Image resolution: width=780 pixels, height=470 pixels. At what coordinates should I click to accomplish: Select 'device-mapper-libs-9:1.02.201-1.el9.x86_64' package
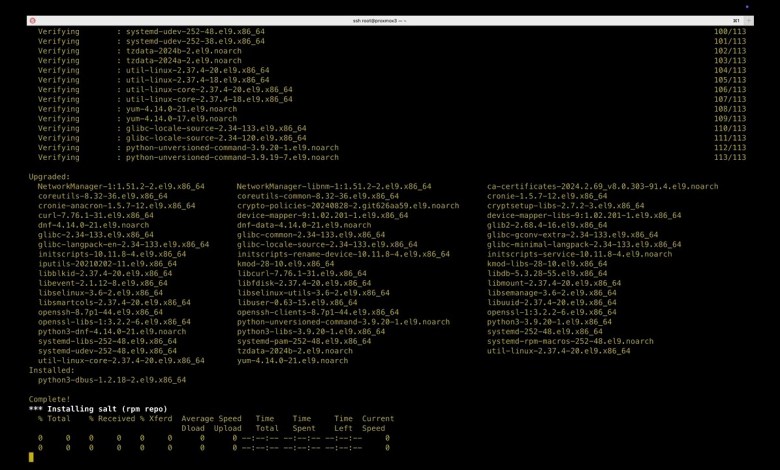pyautogui.click(x=584, y=215)
